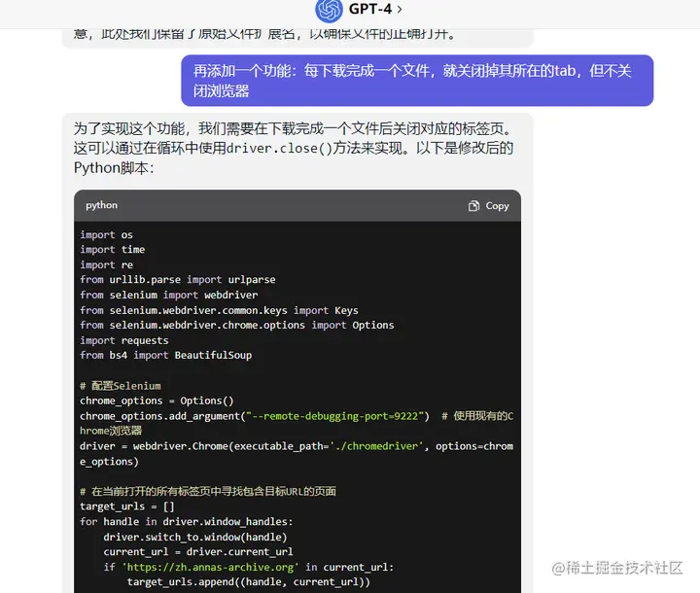Click the './chromedriver' path string

pyautogui.click(x=377, y=446)
